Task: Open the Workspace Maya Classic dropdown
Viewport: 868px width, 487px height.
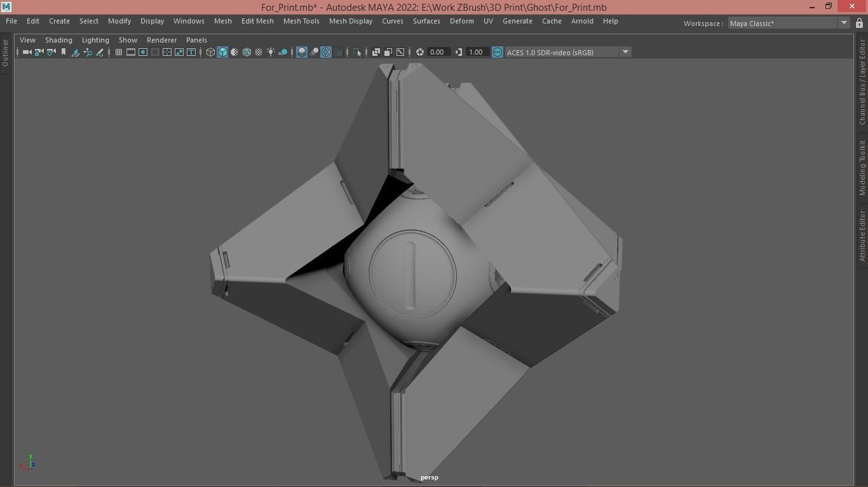Action: point(789,23)
